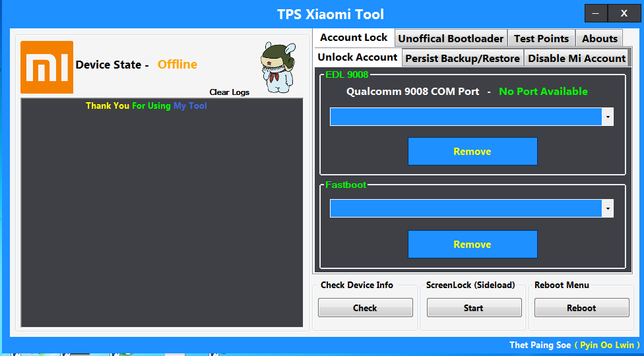Click Remove in the EDL 9008 group
The height and width of the screenshot is (356, 644).
point(472,152)
